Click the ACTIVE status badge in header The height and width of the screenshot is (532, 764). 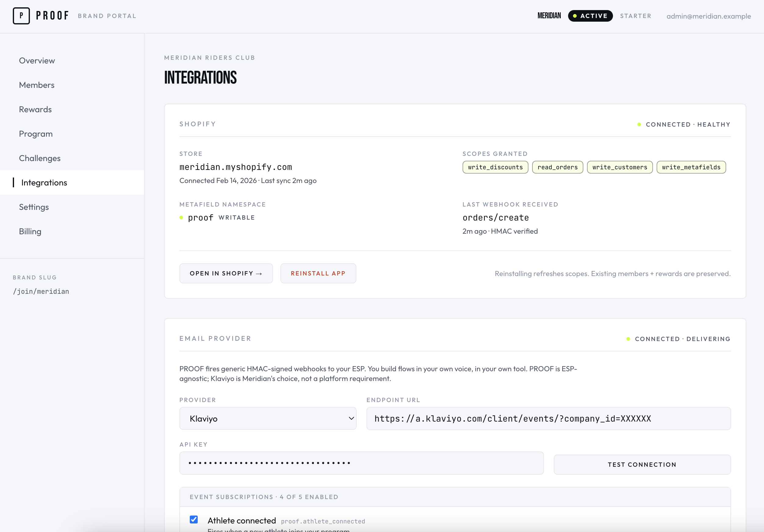[x=590, y=16]
